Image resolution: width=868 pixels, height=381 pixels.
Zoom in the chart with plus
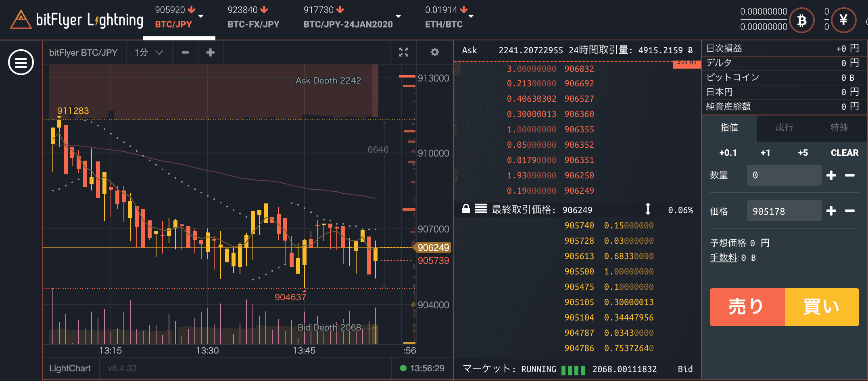[211, 52]
